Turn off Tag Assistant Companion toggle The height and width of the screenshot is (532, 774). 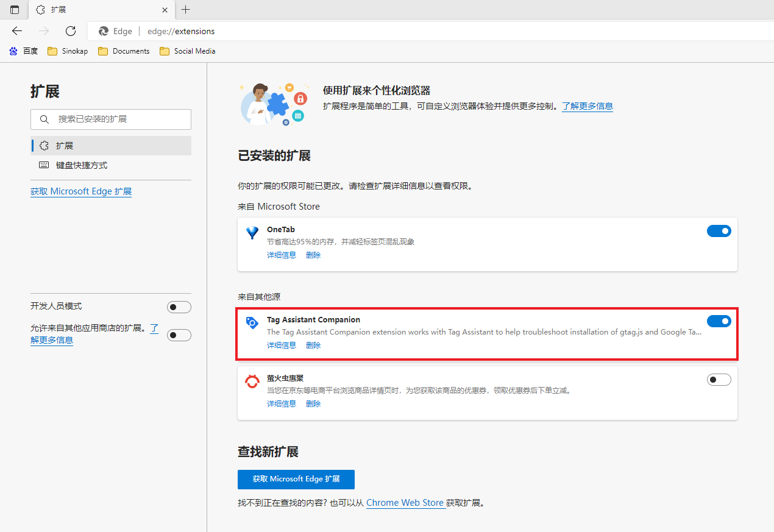[x=719, y=321]
